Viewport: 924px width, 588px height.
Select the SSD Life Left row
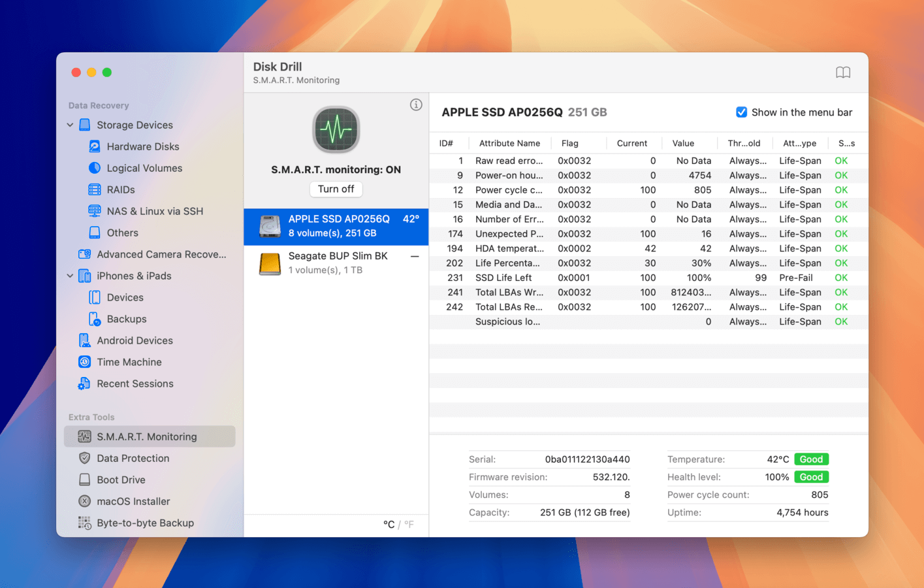point(648,278)
